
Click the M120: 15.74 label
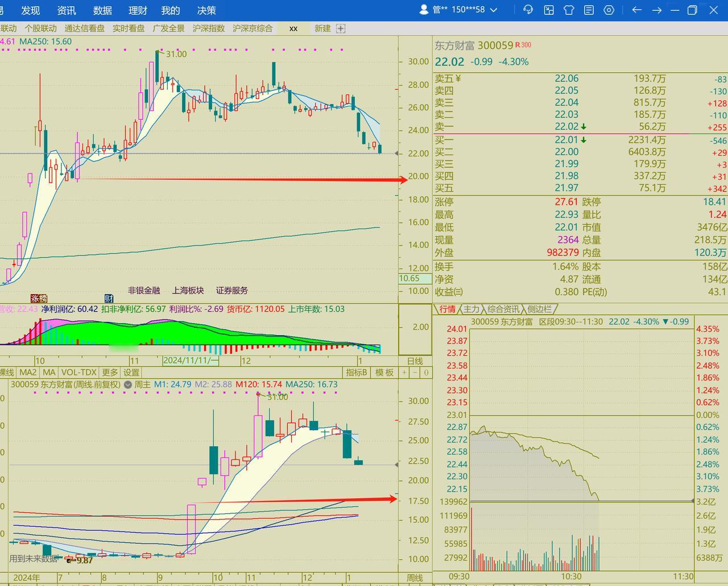[259, 385]
